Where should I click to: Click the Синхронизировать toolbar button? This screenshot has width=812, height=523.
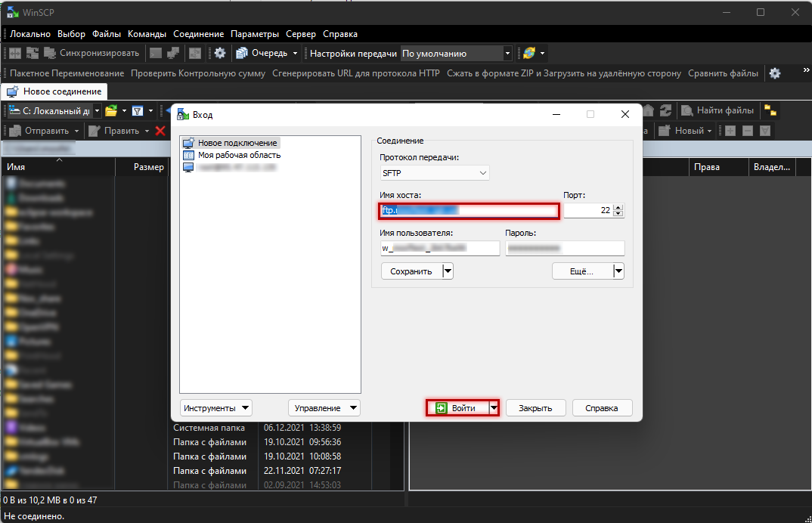pos(91,53)
